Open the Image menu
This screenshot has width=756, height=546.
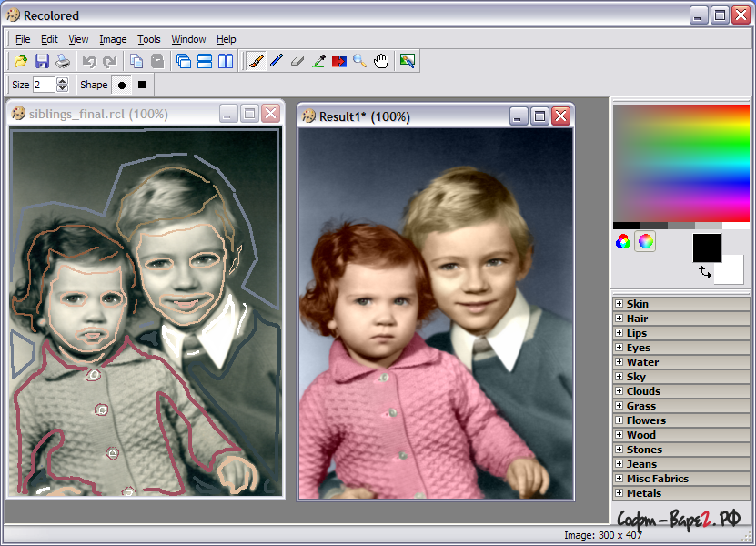[113, 39]
